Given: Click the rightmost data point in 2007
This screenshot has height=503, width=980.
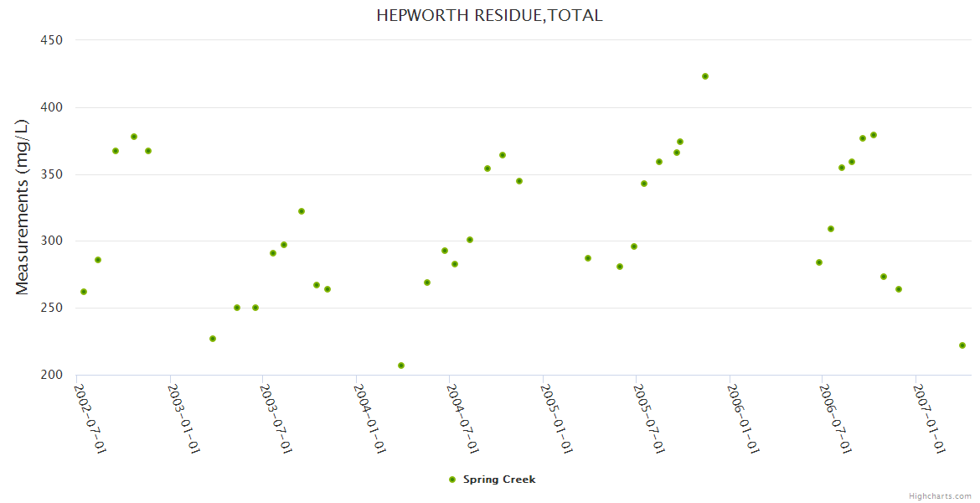Looking at the screenshot, I should (962, 345).
